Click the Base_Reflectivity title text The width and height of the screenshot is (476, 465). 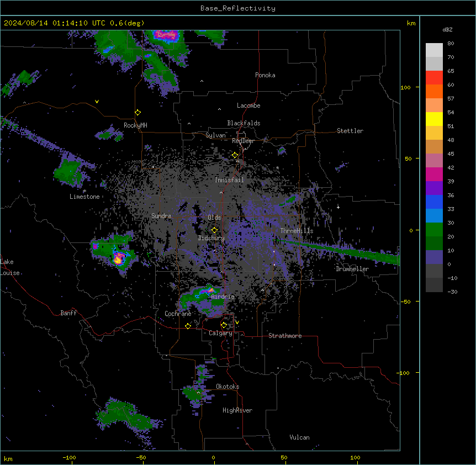click(x=237, y=8)
